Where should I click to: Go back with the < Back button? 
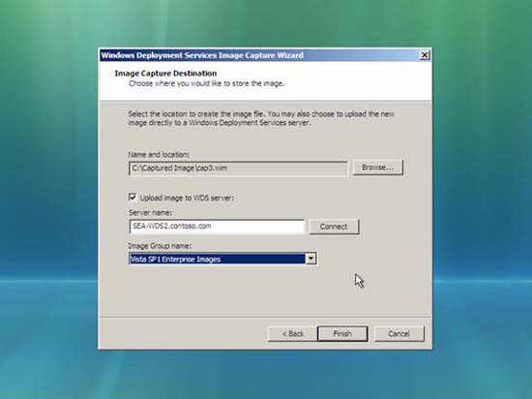pos(292,334)
